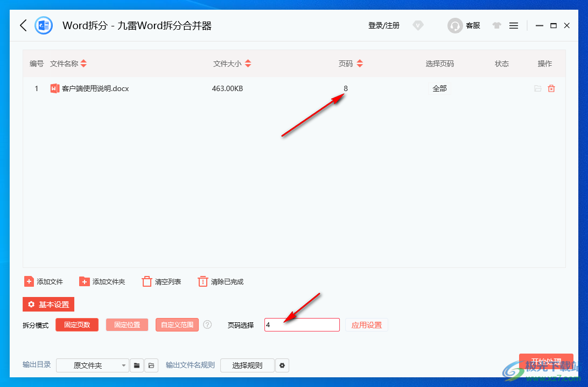Viewport: 588px width, 387px height.
Task: Click the 添加文件 (Add File) icon
Action: (x=29, y=281)
